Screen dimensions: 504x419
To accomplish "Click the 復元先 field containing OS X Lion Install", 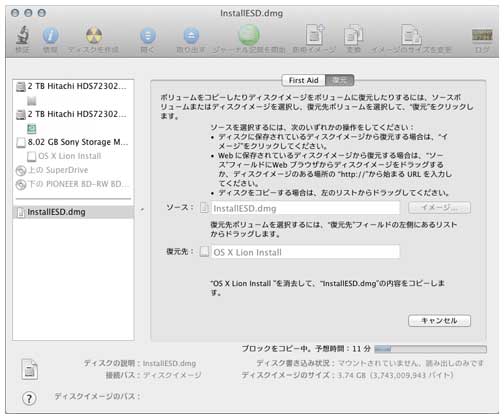I will point(305,252).
